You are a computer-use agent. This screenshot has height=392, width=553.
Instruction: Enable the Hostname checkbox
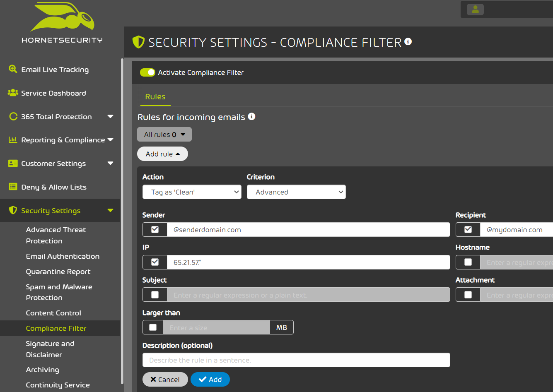[x=468, y=262]
